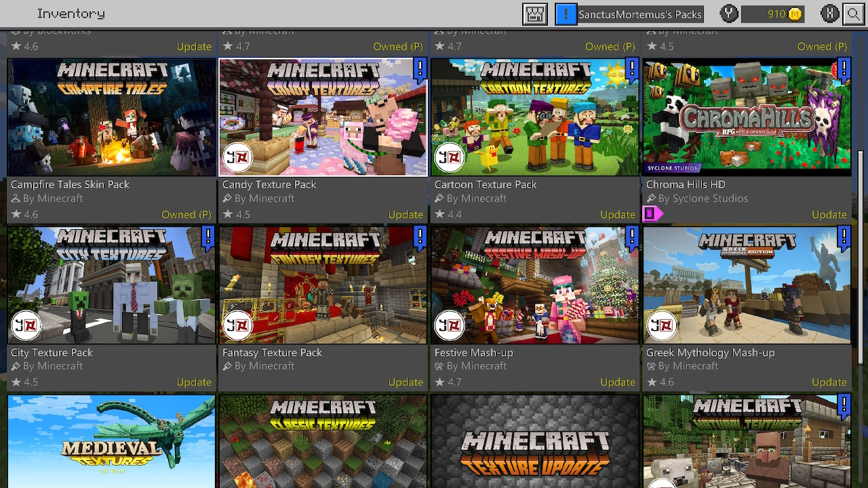The width and height of the screenshot is (868, 488).
Task: Open the Cartoon Texture Pack thumbnail
Action: (x=534, y=117)
